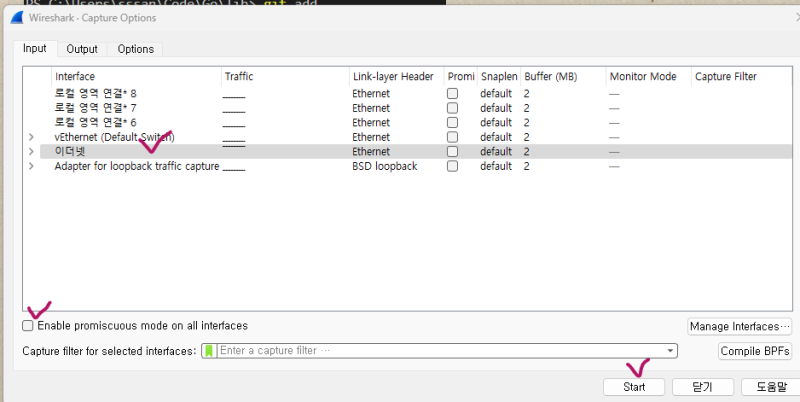Select the 이더넷 interface name
Image resolution: width=800 pixels, height=402 pixels.
[70, 152]
